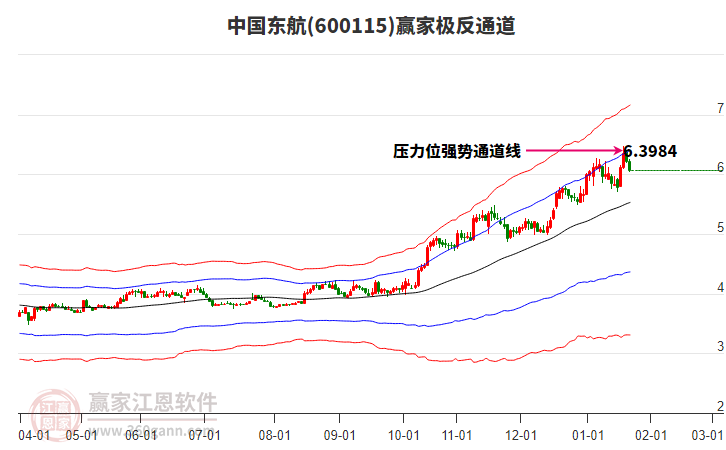Viewport: 726px width, 450px height.
Task: Click the chart title 中国东航(600115)赢家极反通道
Action: click(x=371, y=26)
